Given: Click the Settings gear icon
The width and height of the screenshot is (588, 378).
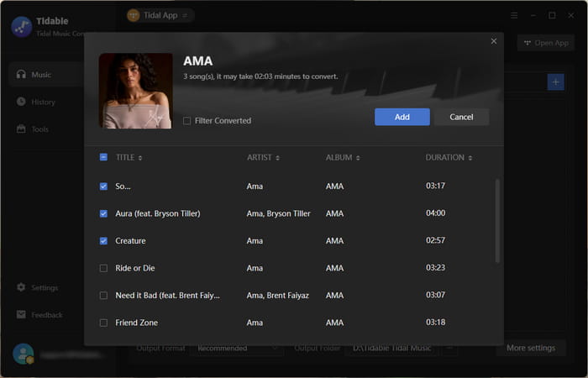Looking at the screenshot, I should point(21,287).
